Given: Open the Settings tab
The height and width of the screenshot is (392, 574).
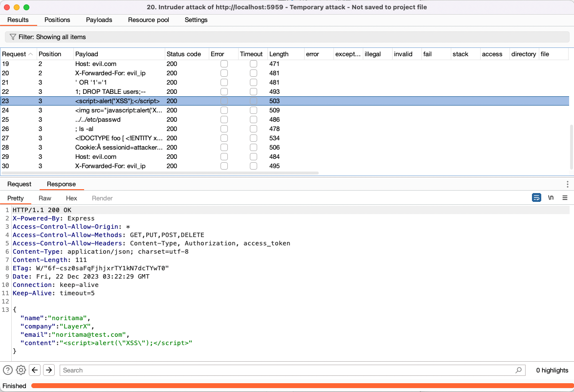Looking at the screenshot, I should 196,20.
